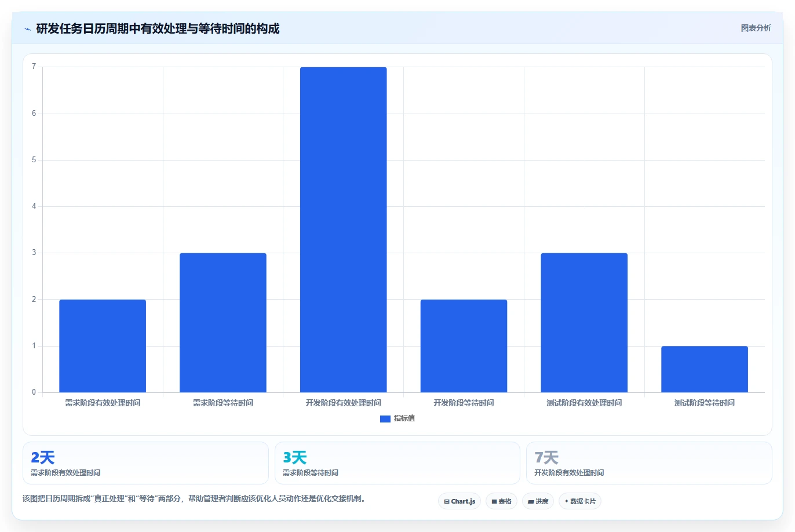
Task: Click the x-axis label 开发阶段有效处理时间
Action: pos(344,403)
